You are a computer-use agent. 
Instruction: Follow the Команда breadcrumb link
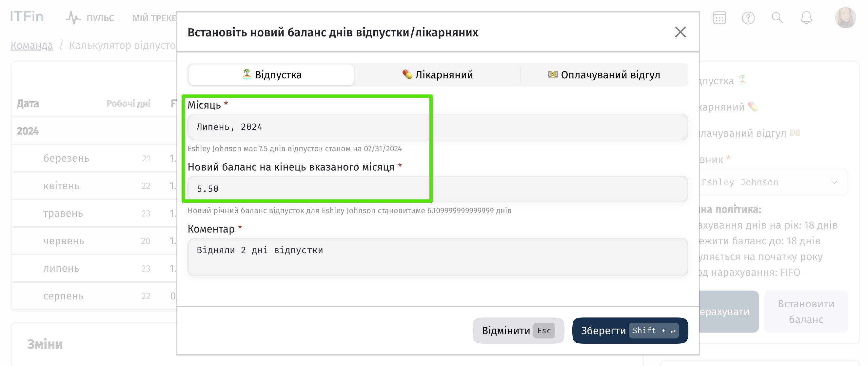[x=32, y=45]
